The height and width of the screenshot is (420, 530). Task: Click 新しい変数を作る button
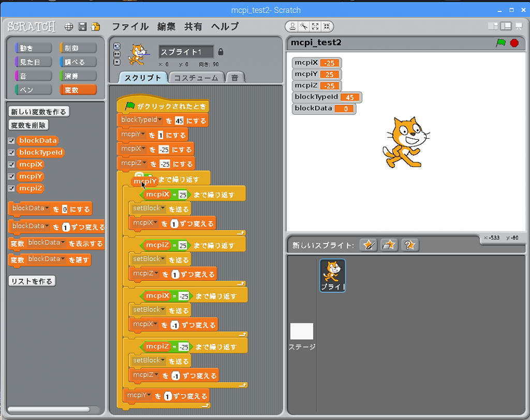(39, 112)
